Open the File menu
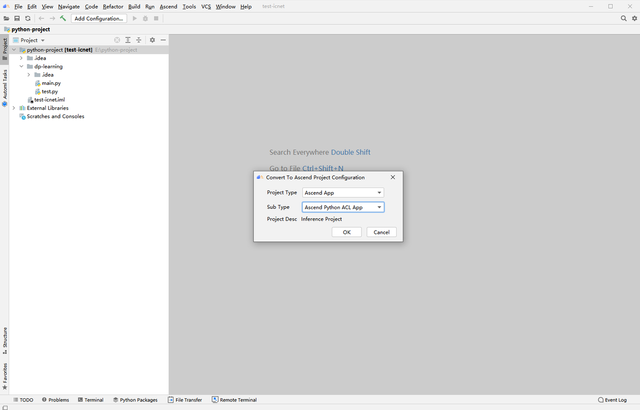The height and width of the screenshot is (410, 640). (18, 7)
